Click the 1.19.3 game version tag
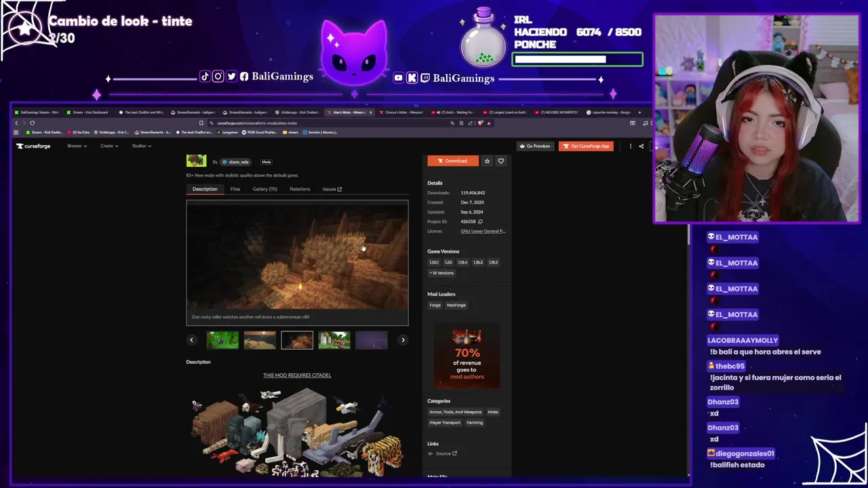 pyautogui.click(x=478, y=262)
